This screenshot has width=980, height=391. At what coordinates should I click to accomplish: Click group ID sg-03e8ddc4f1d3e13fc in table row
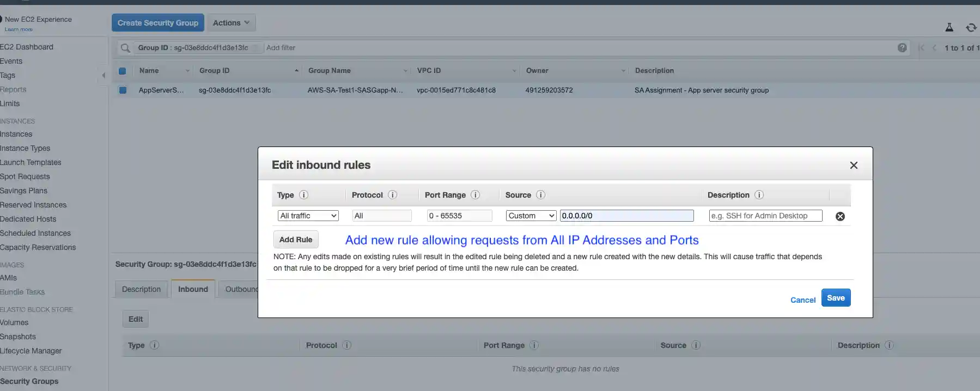tap(235, 90)
